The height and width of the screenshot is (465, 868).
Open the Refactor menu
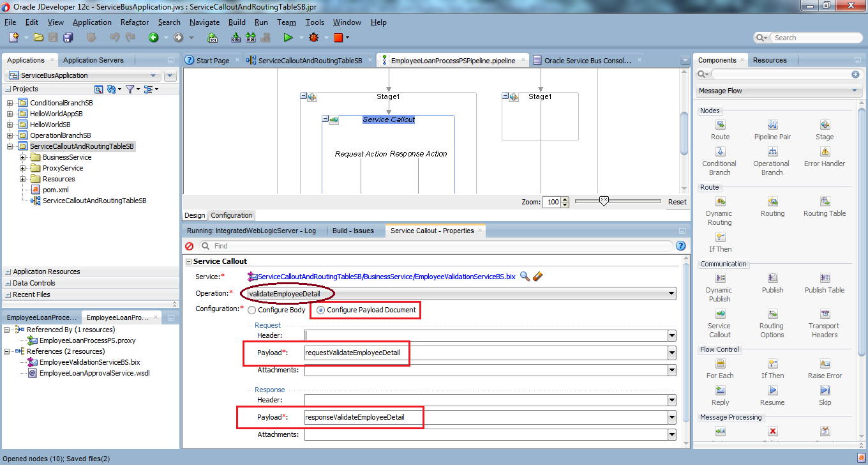coord(135,22)
